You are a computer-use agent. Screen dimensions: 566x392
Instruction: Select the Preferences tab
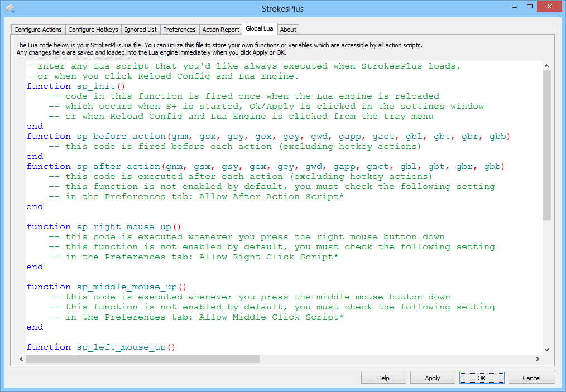(179, 30)
